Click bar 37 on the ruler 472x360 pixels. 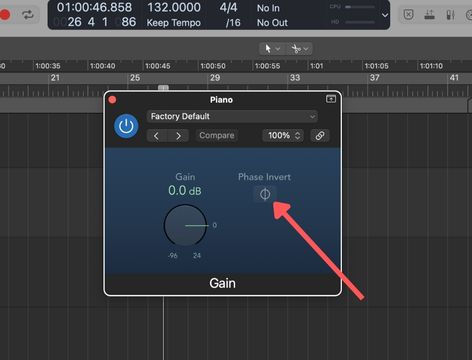tap(374, 78)
